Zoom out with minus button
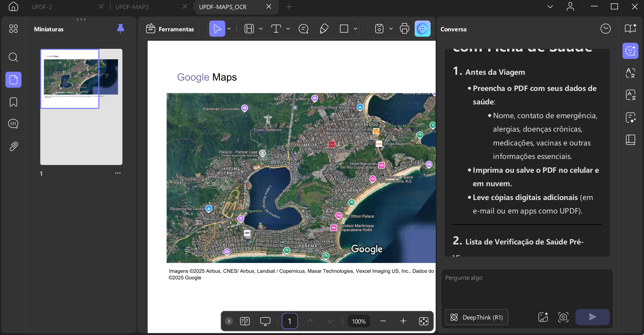This screenshot has height=335, width=644. click(x=383, y=321)
